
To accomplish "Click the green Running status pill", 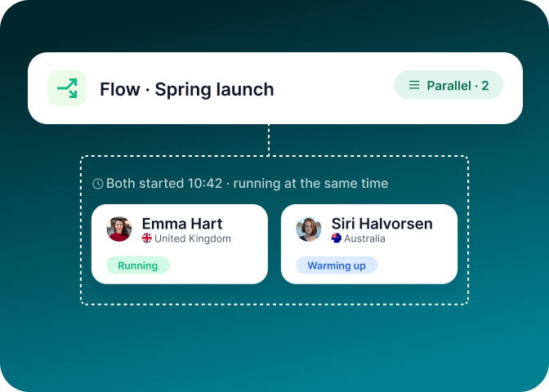I will point(138,265).
